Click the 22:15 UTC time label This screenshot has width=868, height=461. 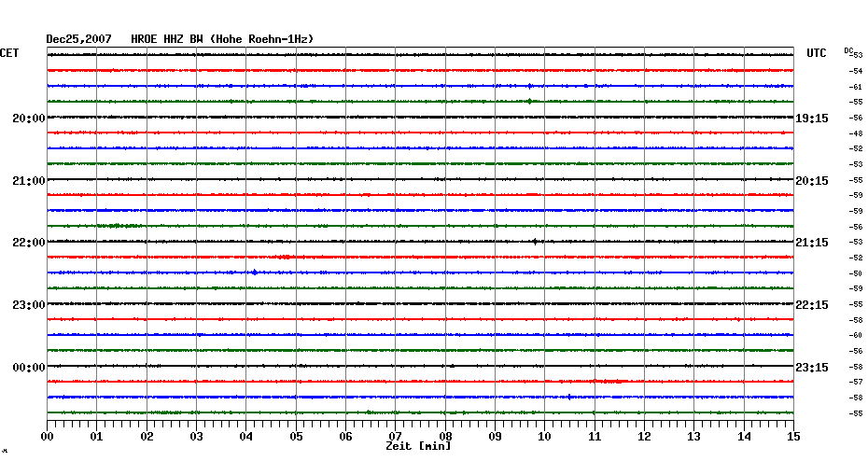[x=812, y=305]
